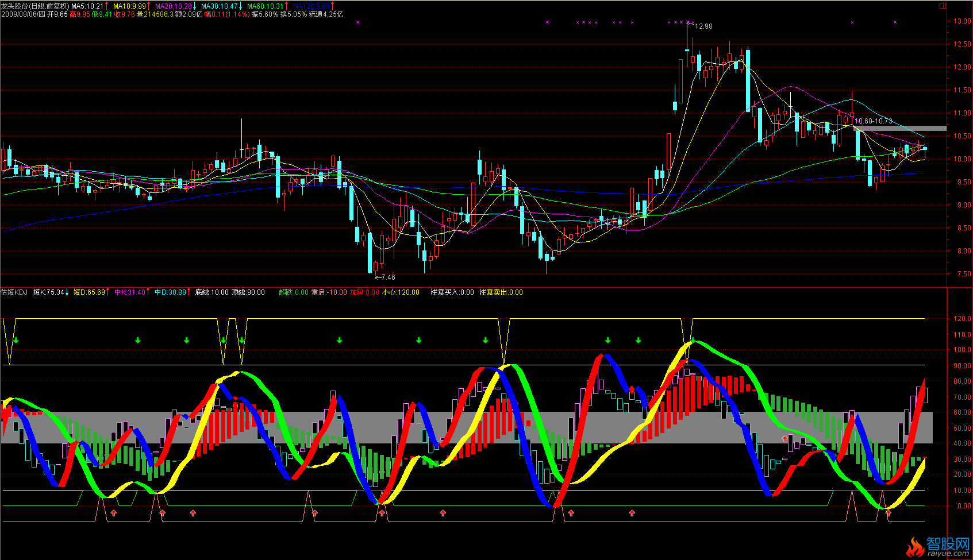Viewport: 973px width, 560px height.
Task: Select the 估短KDJ indicator name
Action: click(x=14, y=292)
